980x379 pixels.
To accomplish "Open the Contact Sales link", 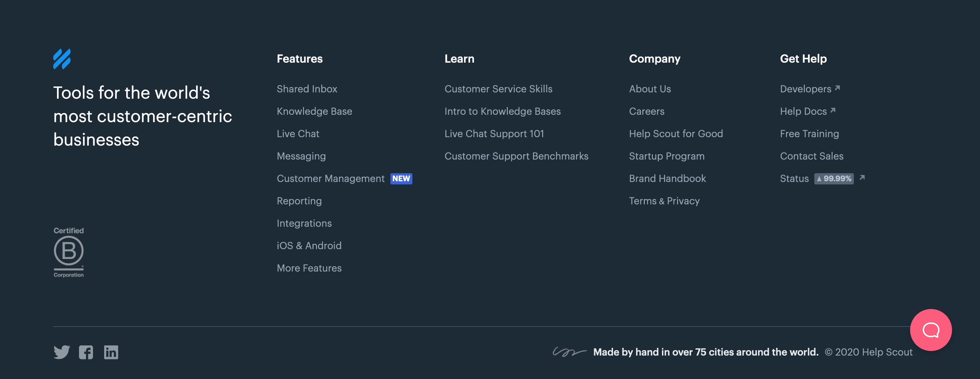I will (812, 156).
